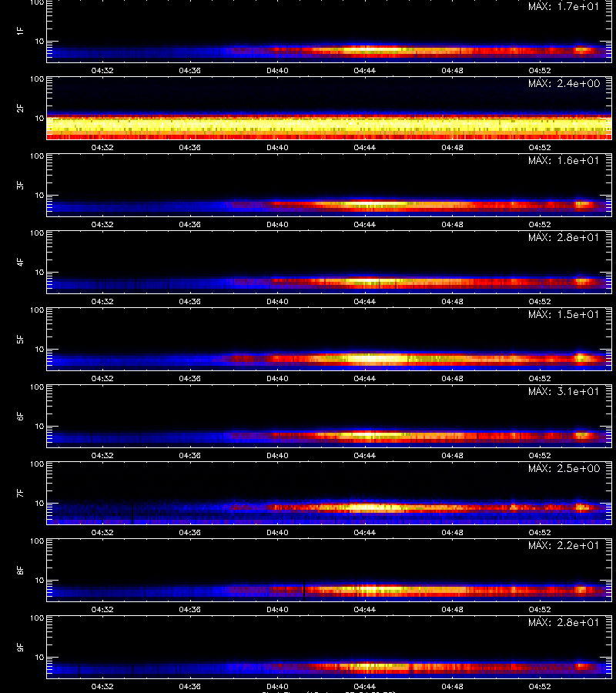Image resolution: width=616 pixels, height=693 pixels.
Task: Click the 04:44 tick label under 7F panel
Action: click(x=364, y=533)
